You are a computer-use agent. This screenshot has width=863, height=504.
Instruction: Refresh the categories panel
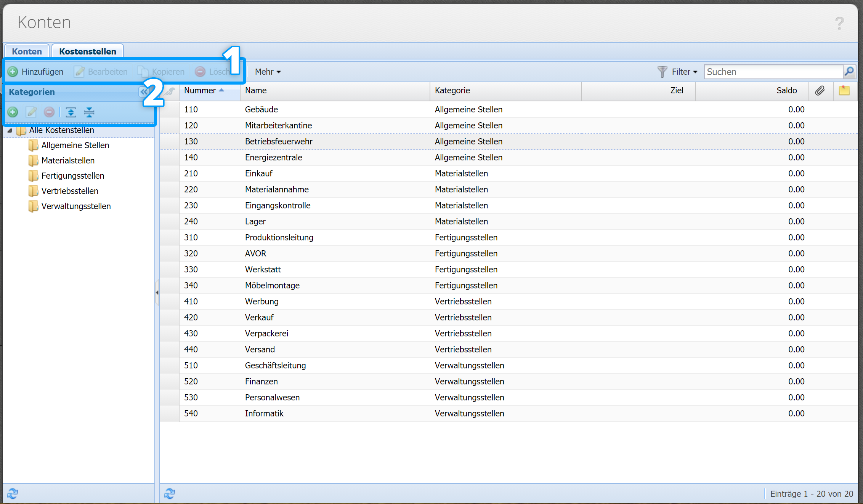click(12, 493)
